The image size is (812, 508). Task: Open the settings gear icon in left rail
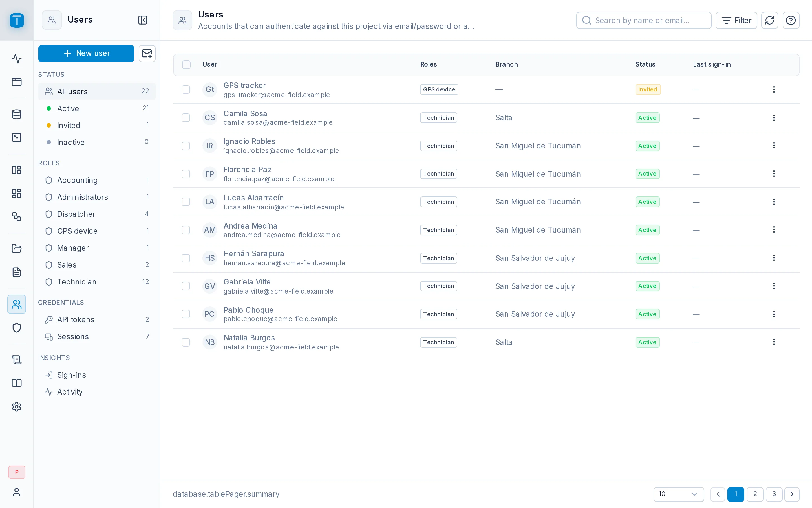(16, 406)
